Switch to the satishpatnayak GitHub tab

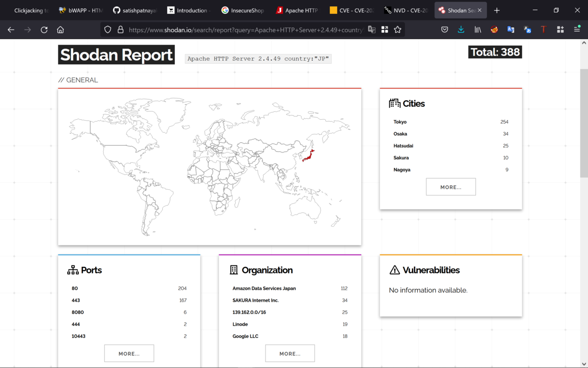tap(135, 10)
